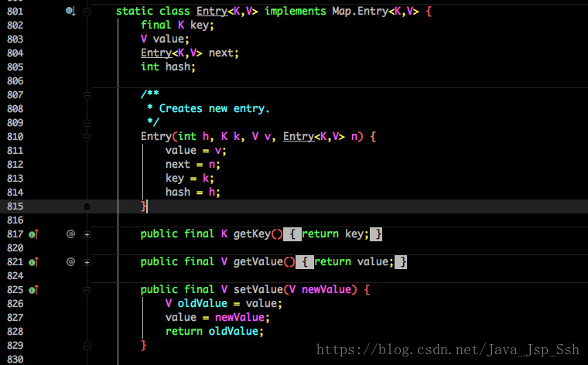Click the comment fold end marker at line 809
588x365 pixels.
[87, 123]
